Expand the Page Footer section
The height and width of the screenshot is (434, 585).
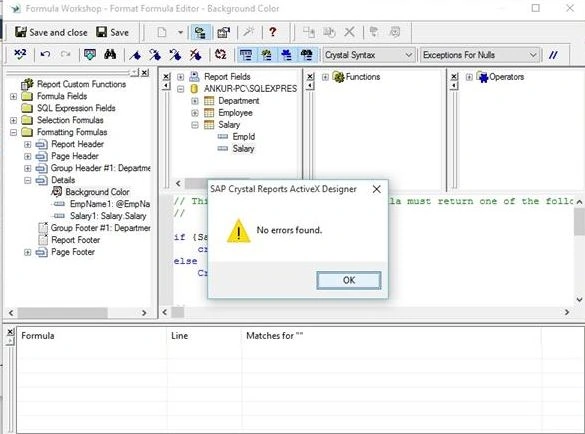28,252
